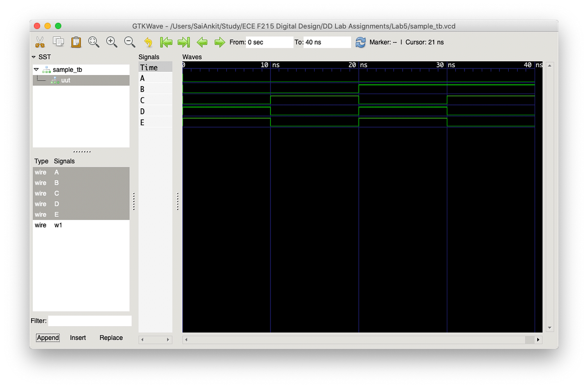
Task: Select the Cut Traces scissors tool
Action: (41, 42)
